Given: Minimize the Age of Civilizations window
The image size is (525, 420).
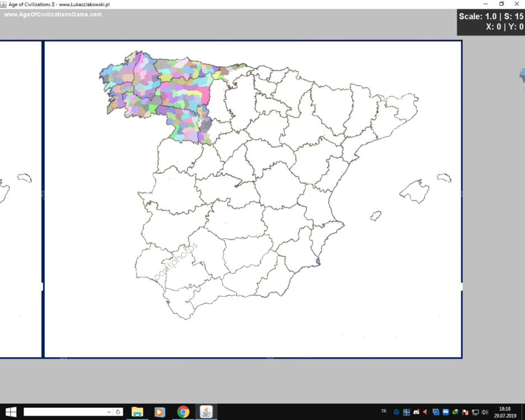Looking at the screenshot, I should pyautogui.click(x=485, y=4).
